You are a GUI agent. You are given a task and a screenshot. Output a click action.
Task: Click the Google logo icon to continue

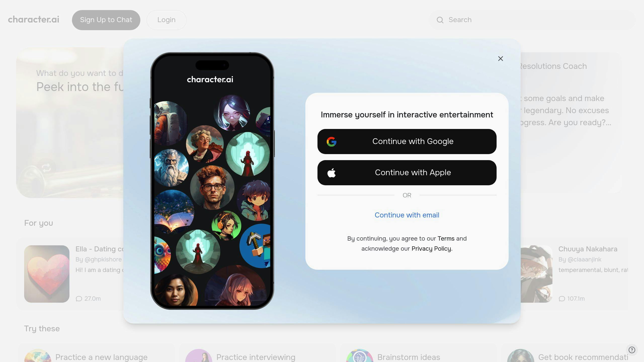[332, 141]
